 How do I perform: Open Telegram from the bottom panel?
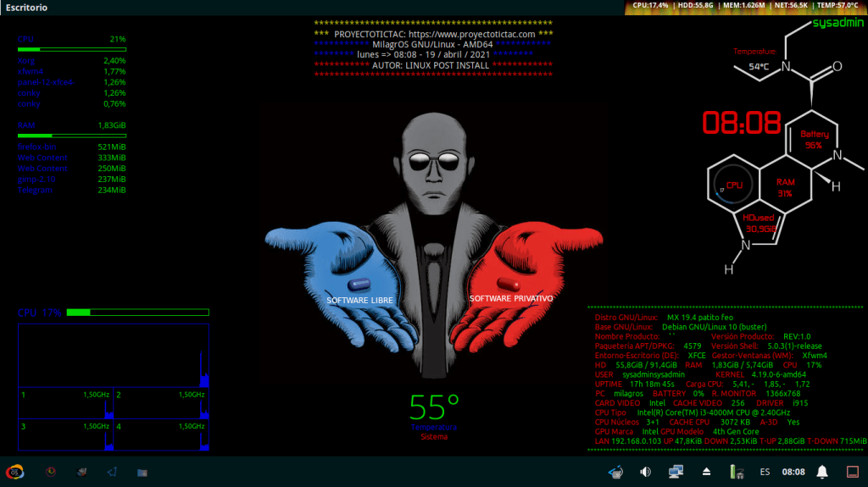point(112,471)
